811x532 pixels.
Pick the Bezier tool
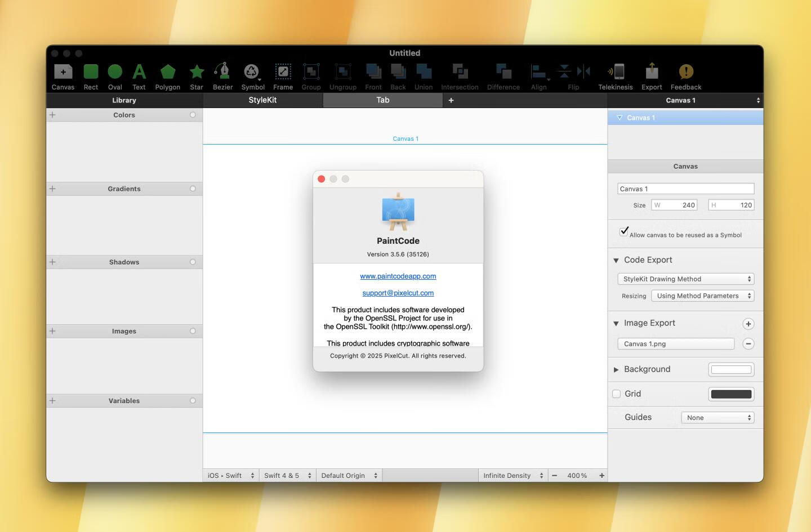click(222, 72)
